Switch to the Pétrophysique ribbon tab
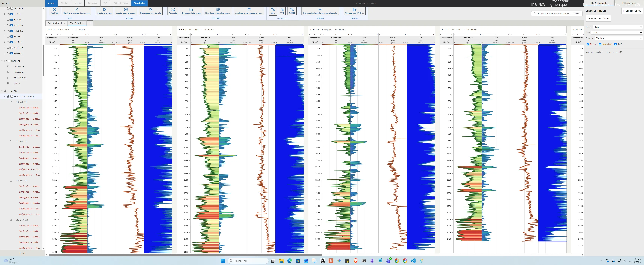 tap(120, 3)
